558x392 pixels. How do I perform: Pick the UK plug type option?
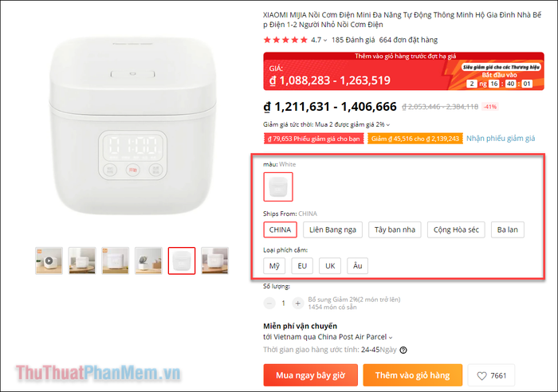pyautogui.click(x=330, y=266)
